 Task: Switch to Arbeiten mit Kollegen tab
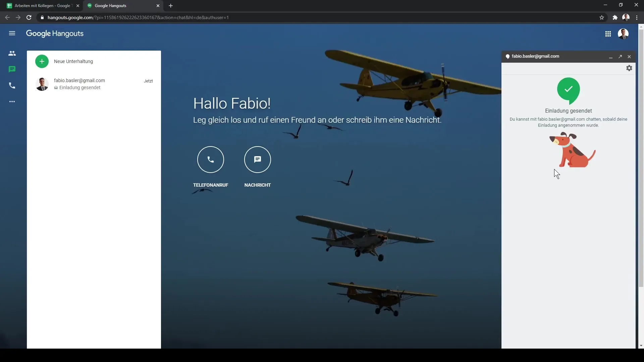43,6
